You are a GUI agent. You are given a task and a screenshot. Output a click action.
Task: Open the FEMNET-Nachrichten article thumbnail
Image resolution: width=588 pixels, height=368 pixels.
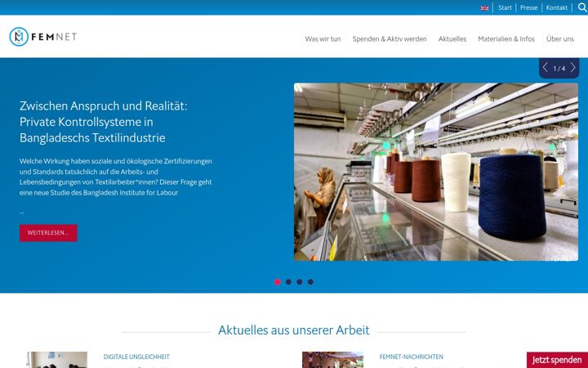point(332,360)
